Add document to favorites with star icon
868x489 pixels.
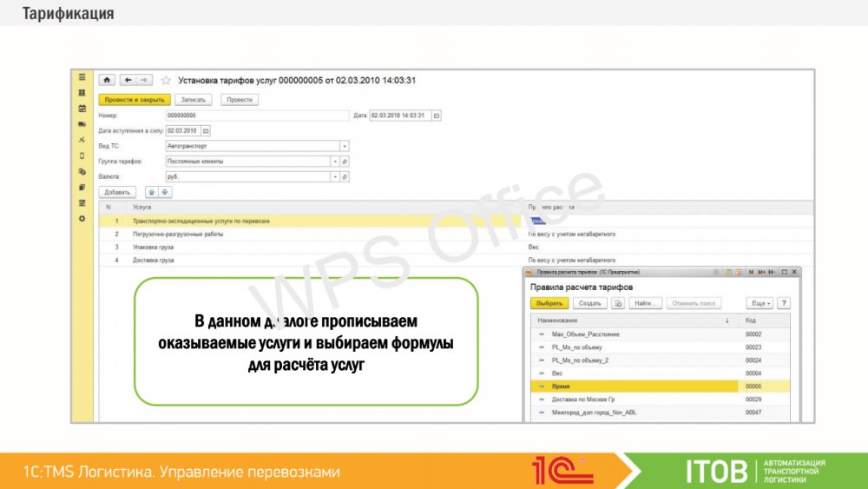tap(166, 80)
